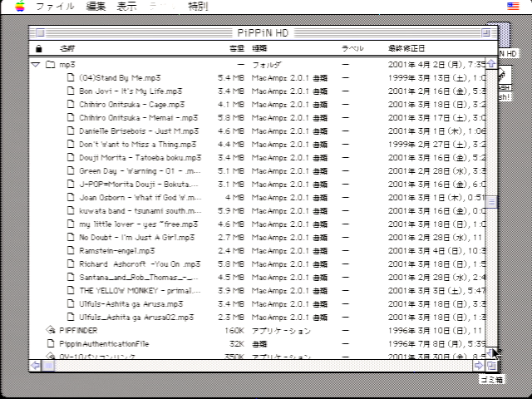Select the ゴミ箱 trash on desktop
This screenshot has width=532, height=399.
492,379
